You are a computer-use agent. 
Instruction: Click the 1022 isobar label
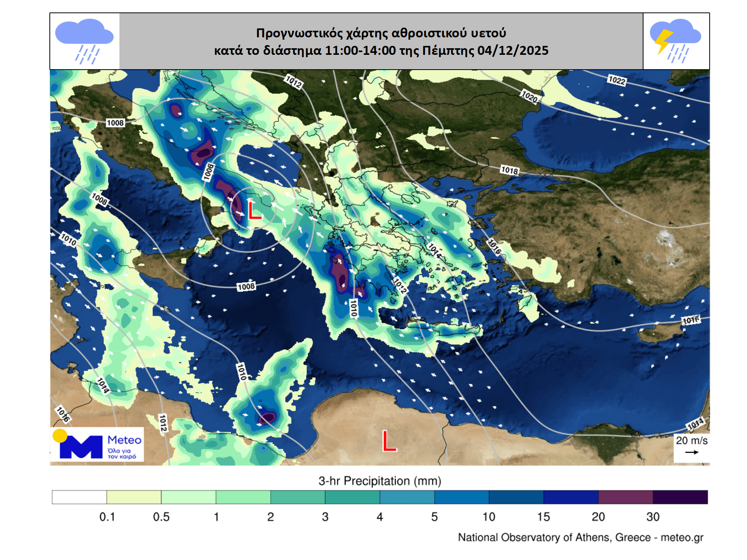617,80
